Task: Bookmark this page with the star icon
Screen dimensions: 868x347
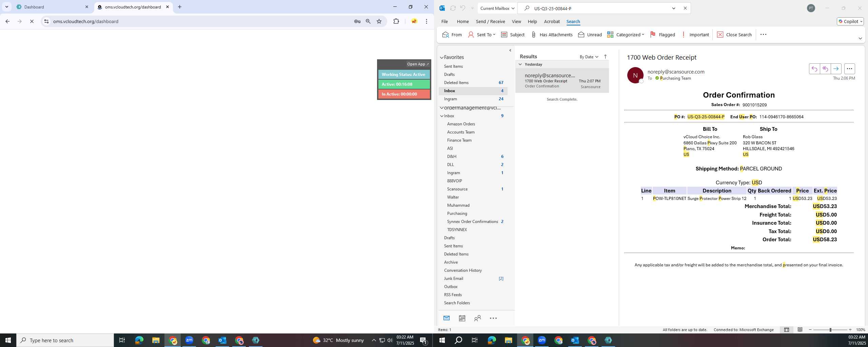Action: pos(379,21)
